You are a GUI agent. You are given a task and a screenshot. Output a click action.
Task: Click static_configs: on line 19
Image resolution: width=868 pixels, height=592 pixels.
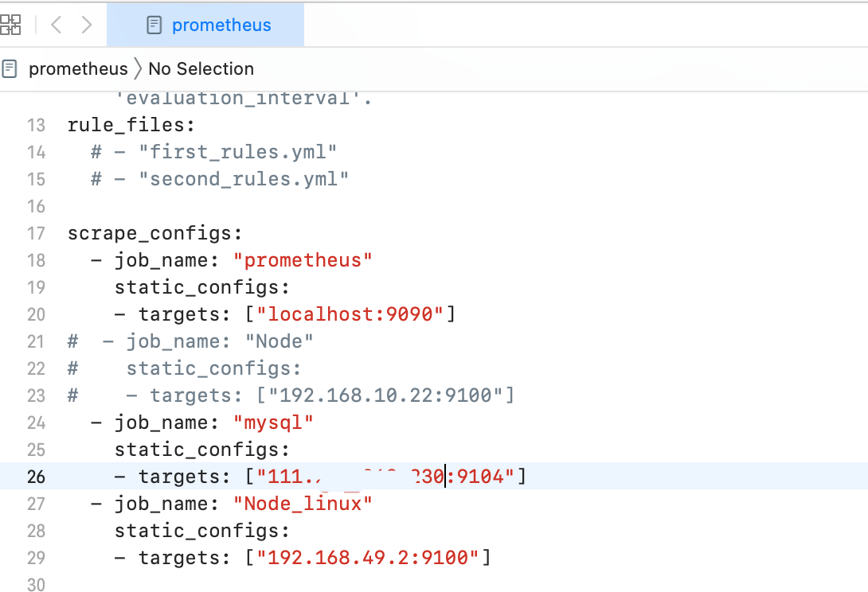click(x=202, y=287)
